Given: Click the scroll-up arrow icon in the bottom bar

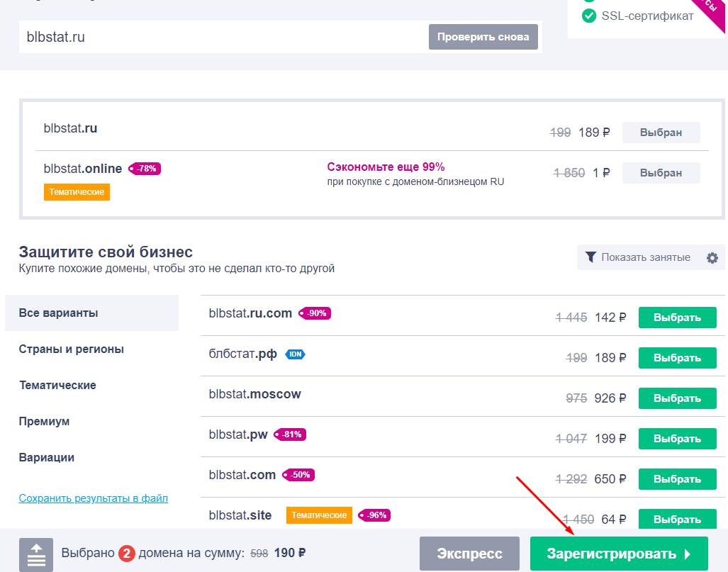Looking at the screenshot, I should (36, 554).
